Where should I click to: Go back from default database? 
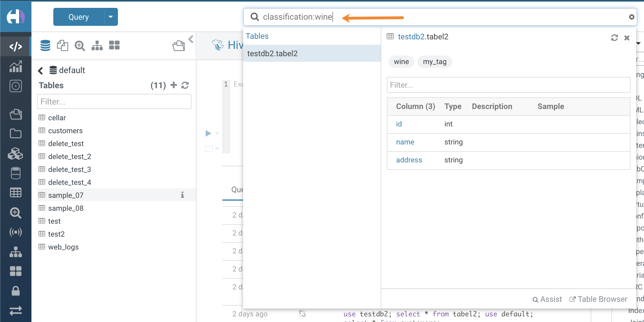click(41, 70)
